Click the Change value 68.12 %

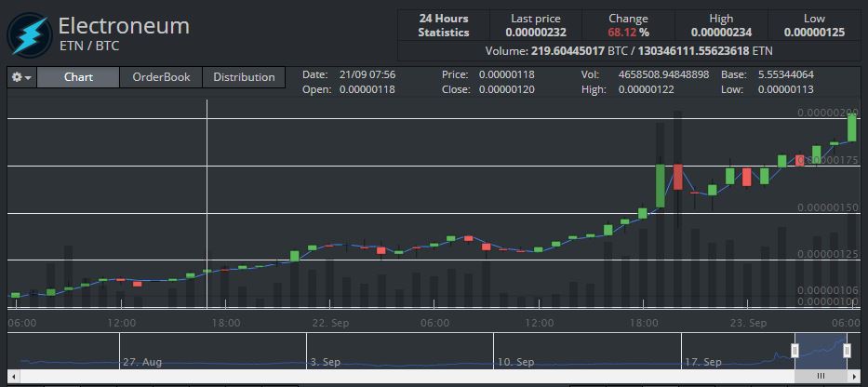[x=628, y=33]
